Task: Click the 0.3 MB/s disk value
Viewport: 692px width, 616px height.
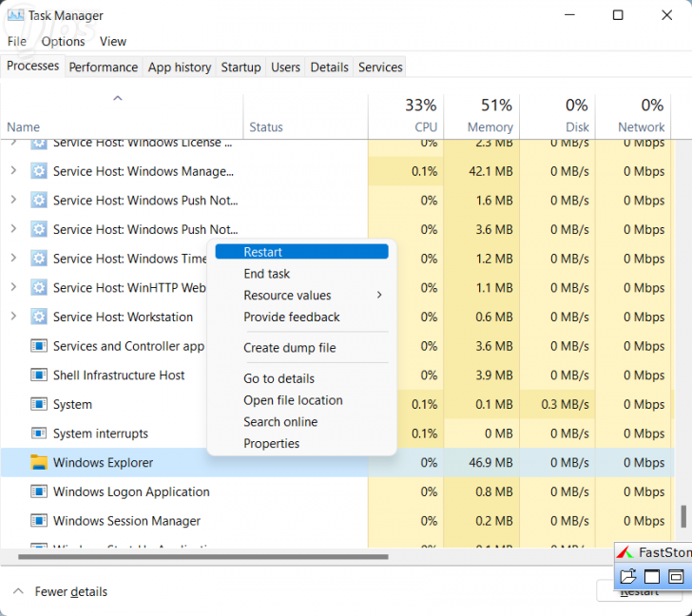Action: (565, 404)
